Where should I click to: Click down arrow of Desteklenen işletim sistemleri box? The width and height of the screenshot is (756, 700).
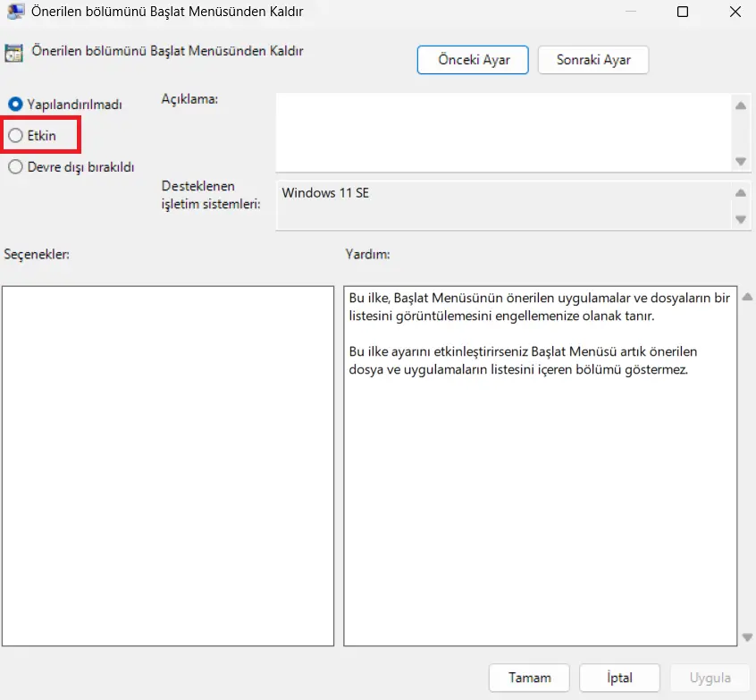[741, 220]
